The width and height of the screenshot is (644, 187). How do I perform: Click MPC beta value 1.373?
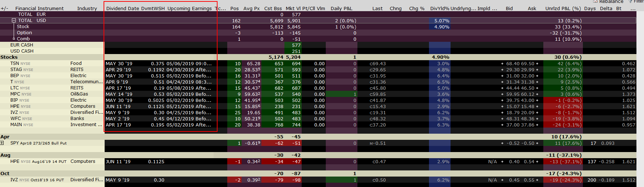[629, 94]
